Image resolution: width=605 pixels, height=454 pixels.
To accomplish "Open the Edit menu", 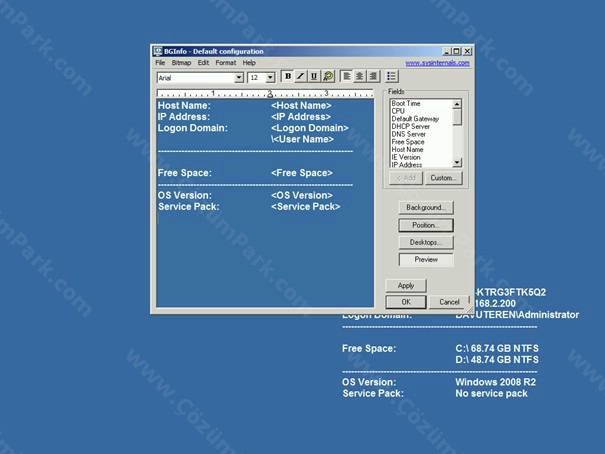I will point(203,63).
